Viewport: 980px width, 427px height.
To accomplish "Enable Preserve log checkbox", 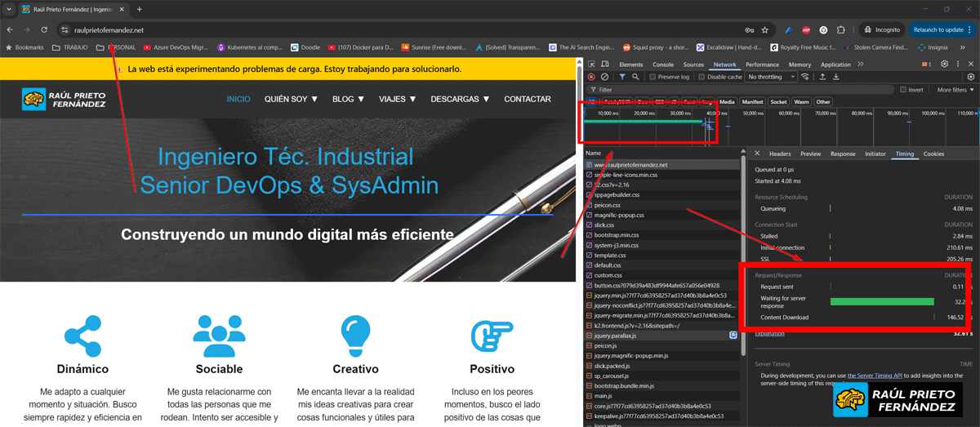I will 653,77.
